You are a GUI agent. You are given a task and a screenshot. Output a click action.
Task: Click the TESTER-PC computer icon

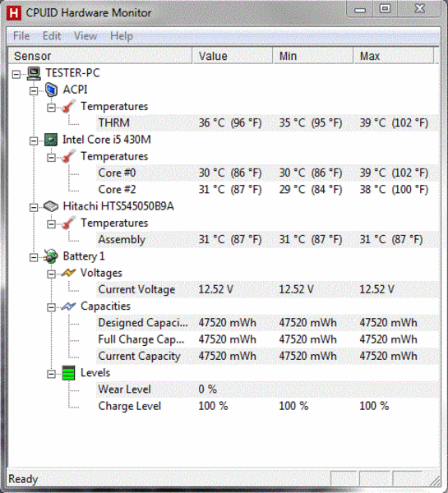pos(34,73)
